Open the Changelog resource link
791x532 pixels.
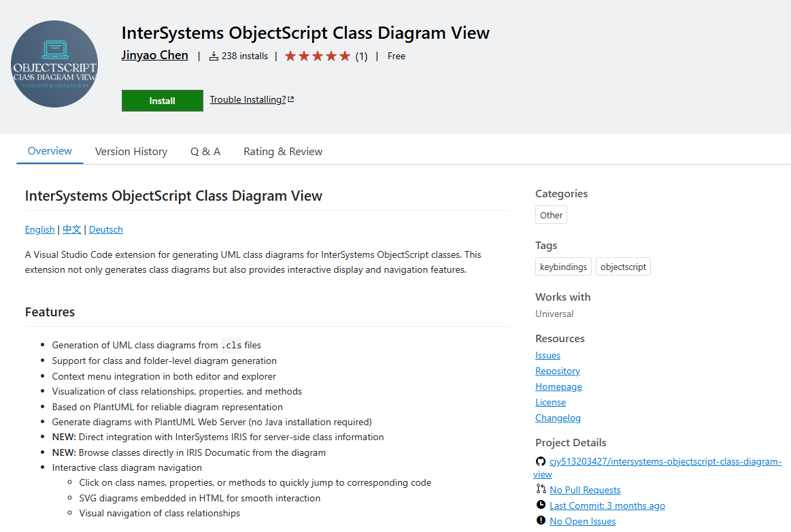[x=558, y=418]
